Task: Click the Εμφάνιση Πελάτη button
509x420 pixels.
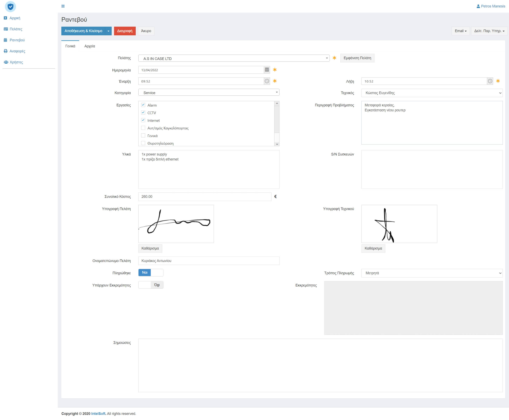Action: point(357,58)
